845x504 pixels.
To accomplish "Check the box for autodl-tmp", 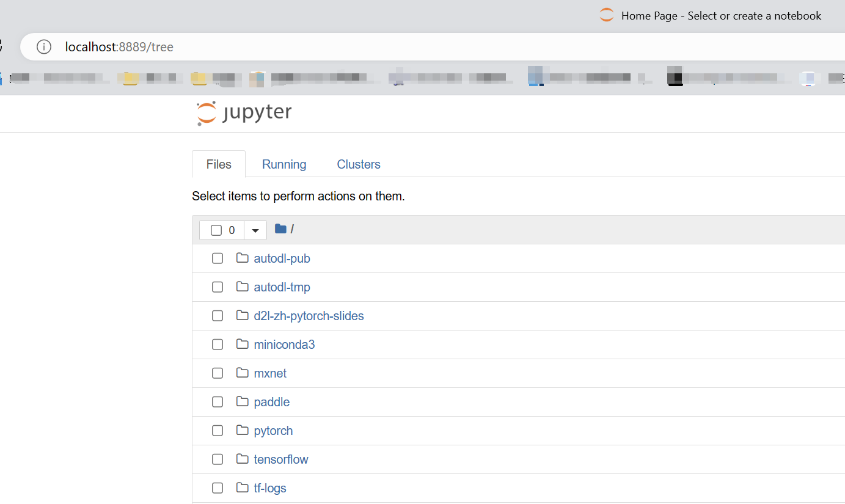I will coord(218,287).
